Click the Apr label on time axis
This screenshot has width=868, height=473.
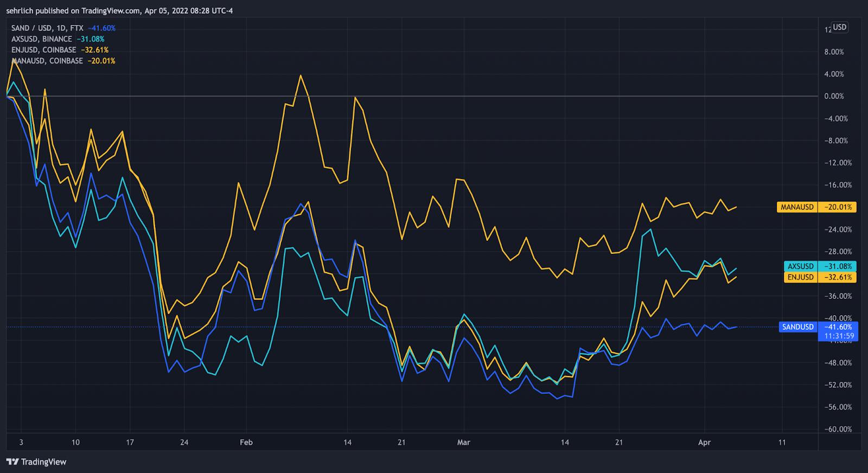[x=704, y=443]
